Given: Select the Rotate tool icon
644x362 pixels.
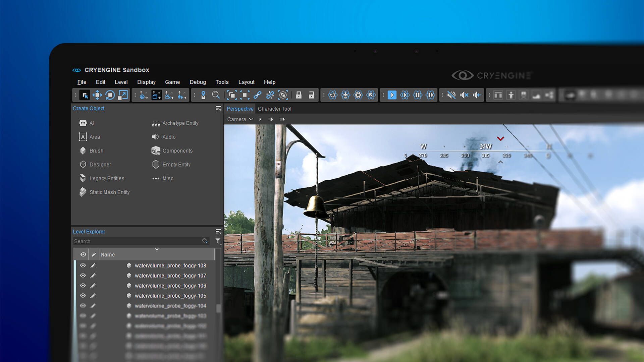Looking at the screenshot, I should click(x=110, y=95).
